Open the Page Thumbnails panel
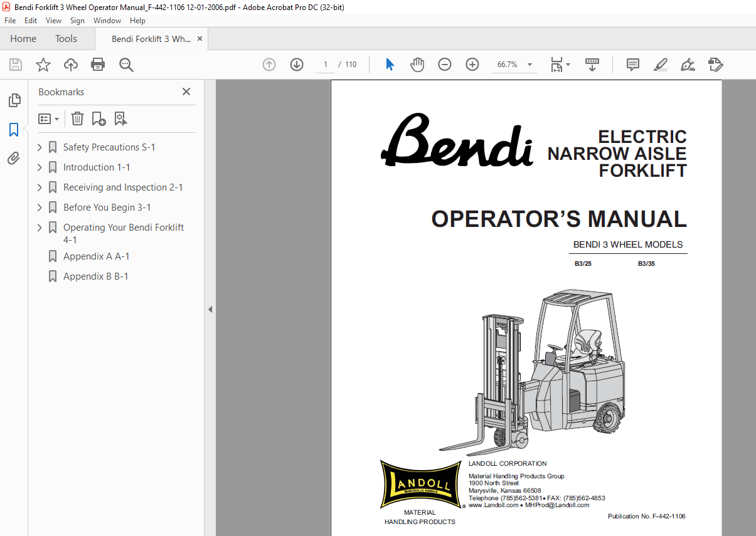Screen dimensions: 756x536 (x=14, y=100)
